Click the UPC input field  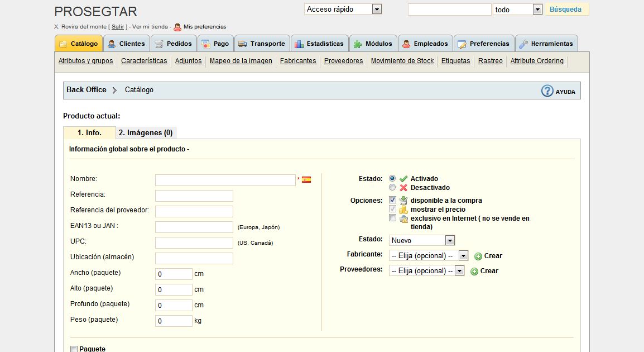pyautogui.click(x=194, y=242)
